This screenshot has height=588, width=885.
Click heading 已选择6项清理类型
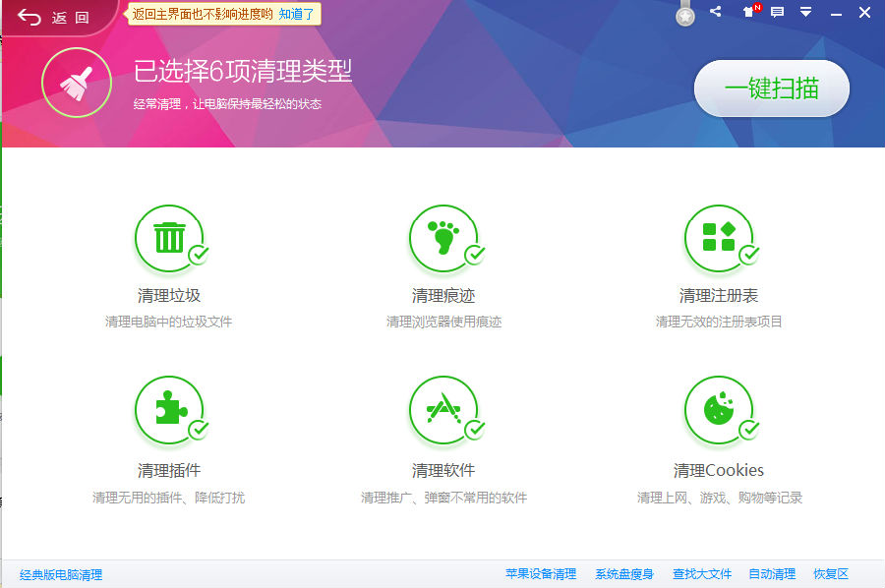(x=243, y=72)
